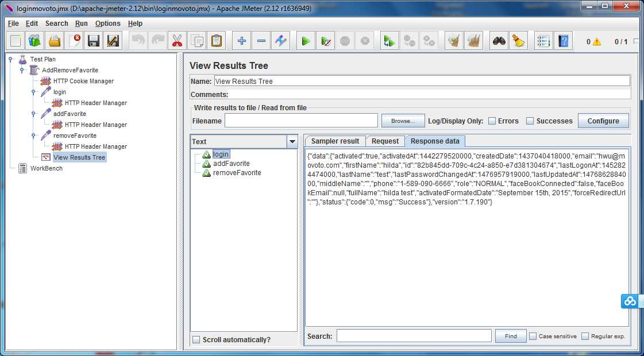
Task: Click the Cut scissors icon
Action: (177, 41)
